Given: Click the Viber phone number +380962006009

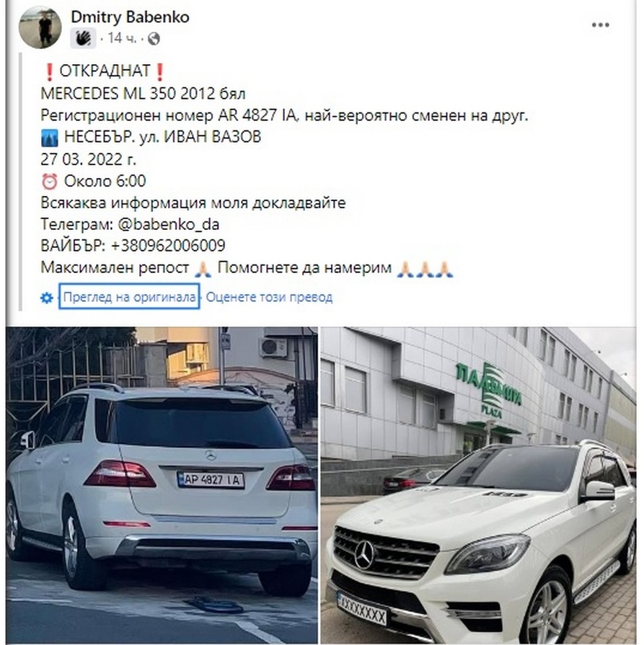Looking at the screenshot, I should click(x=168, y=246).
